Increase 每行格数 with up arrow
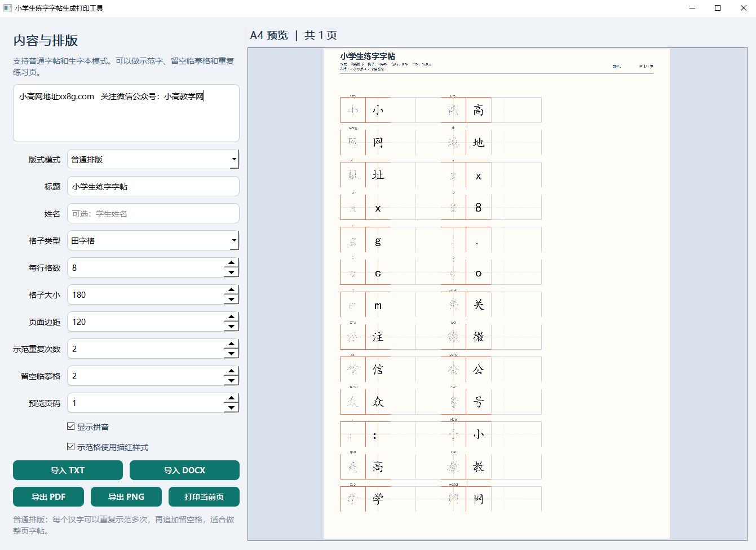The width and height of the screenshot is (756, 550). [231, 263]
